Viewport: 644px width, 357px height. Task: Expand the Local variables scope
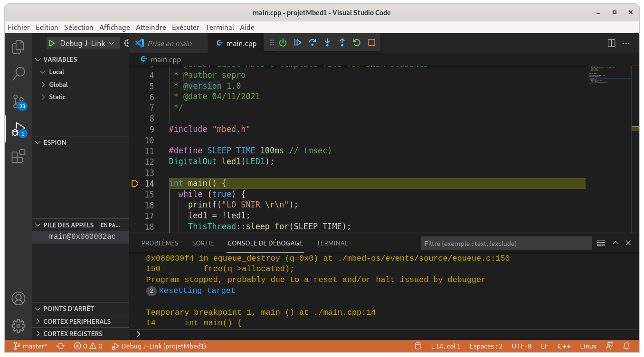coord(81,72)
